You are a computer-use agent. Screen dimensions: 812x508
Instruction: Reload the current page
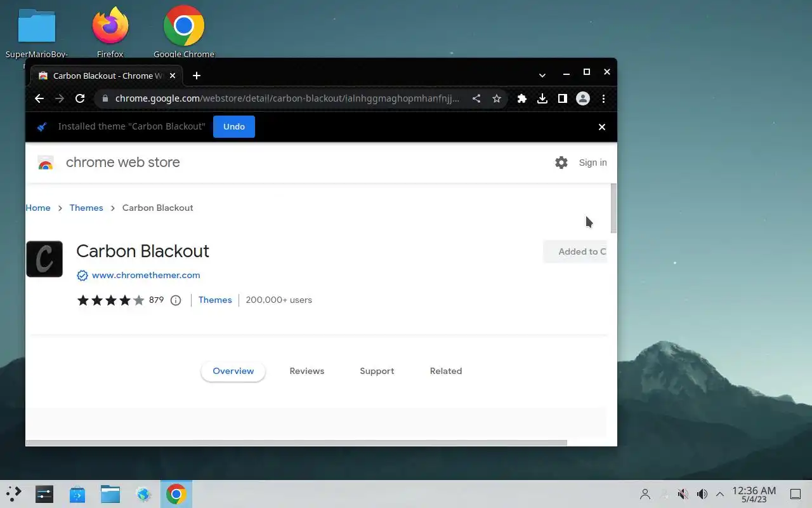click(x=80, y=98)
